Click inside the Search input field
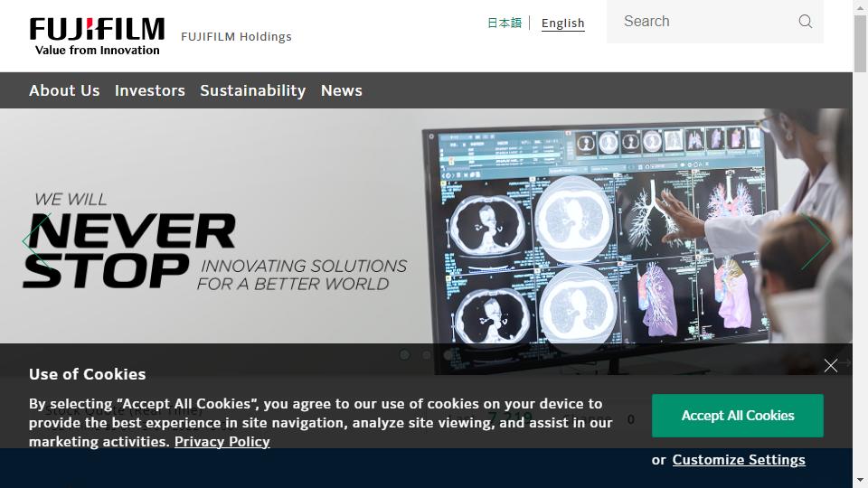 [703, 22]
